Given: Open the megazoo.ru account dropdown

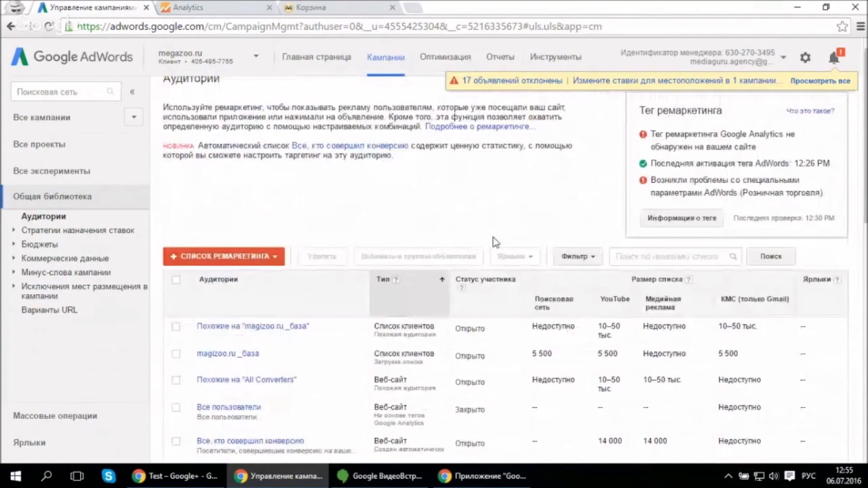Looking at the screenshot, I should coord(256,56).
